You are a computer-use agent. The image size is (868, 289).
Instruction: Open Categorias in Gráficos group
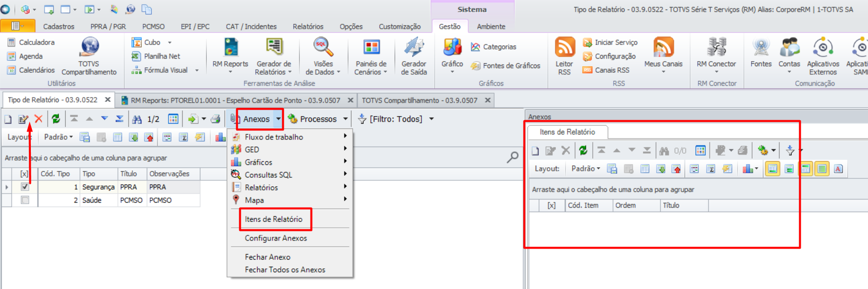pos(494,47)
